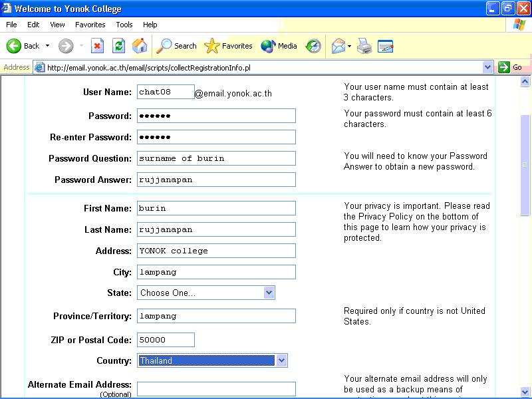The width and height of the screenshot is (532, 399).
Task: Click the Back navigation arrow icon
Action: 14,46
